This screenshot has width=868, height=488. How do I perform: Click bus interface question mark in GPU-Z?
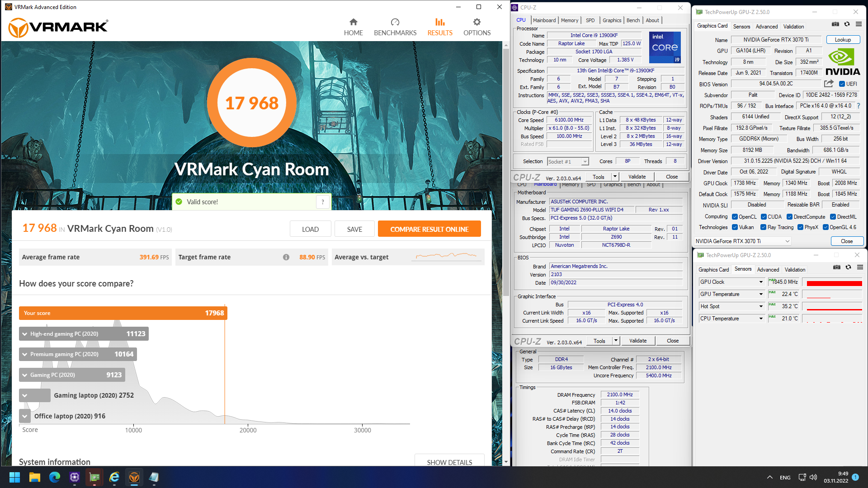[858, 106]
